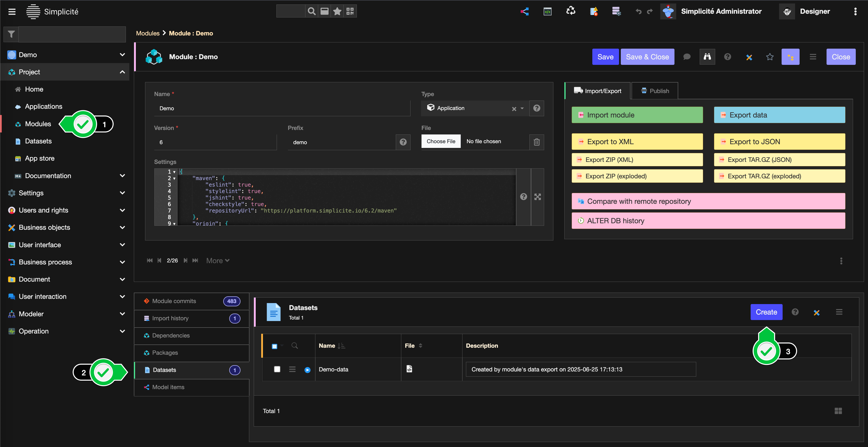The height and width of the screenshot is (447, 868).
Task: Expand Settings code editor to fullscreen
Action: [537, 197]
